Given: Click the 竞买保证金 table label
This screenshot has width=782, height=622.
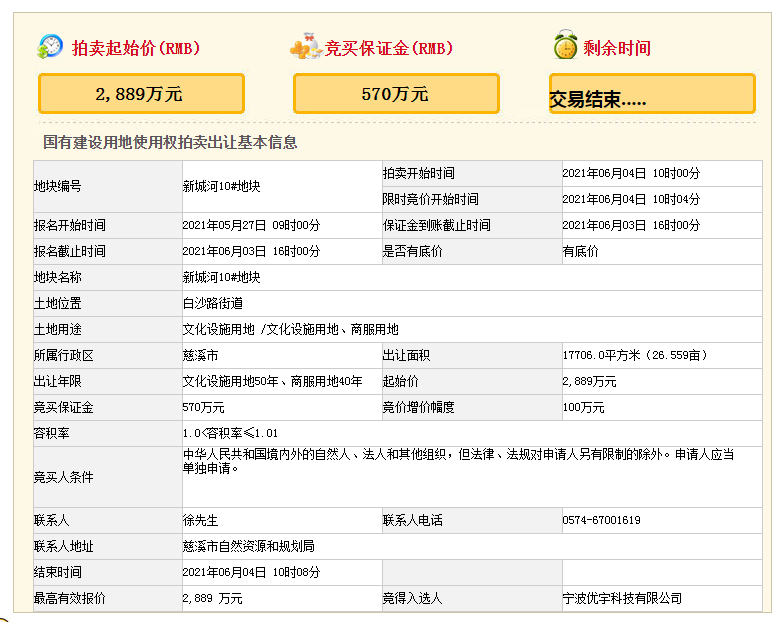Looking at the screenshot, I should [x=64, y=407].
